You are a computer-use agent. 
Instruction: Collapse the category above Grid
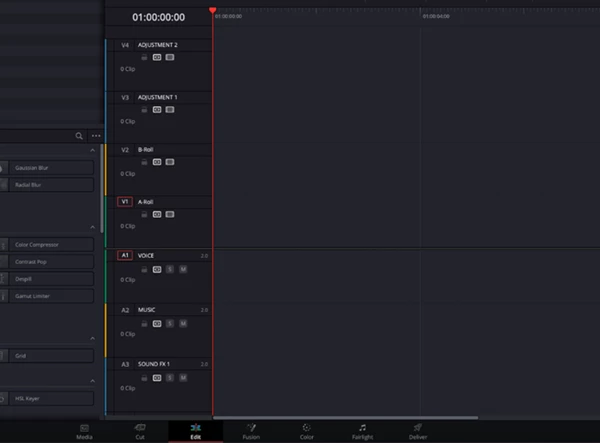click(x=93, y=339)
